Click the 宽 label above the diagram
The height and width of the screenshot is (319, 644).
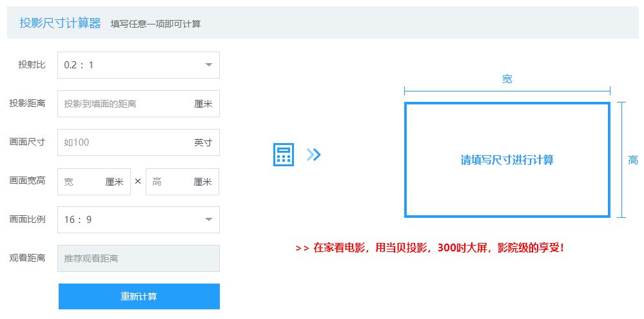pos(507,79)
